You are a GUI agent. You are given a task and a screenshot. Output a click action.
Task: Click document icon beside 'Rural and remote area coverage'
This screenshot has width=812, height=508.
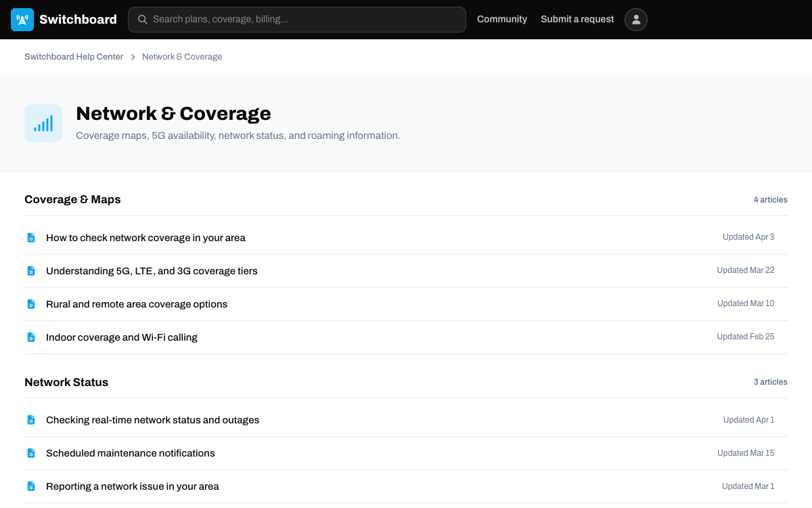(31, 304)
